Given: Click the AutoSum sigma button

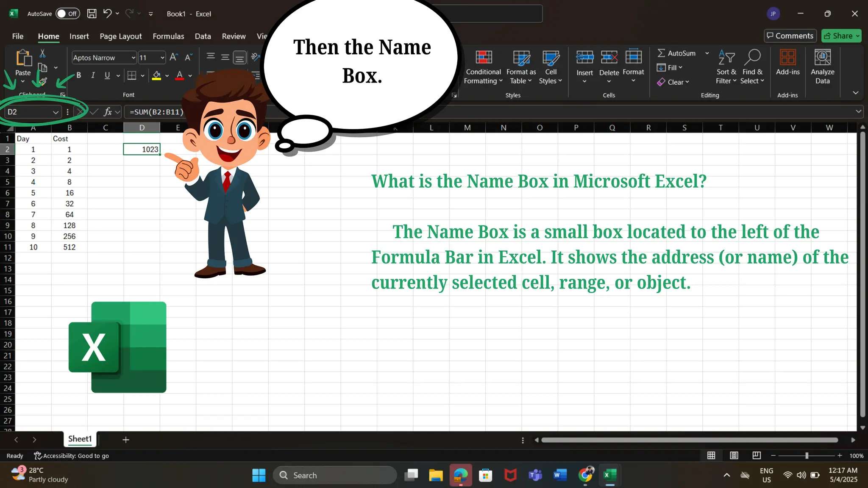Looking at the screenshot, I should [677, 53].
